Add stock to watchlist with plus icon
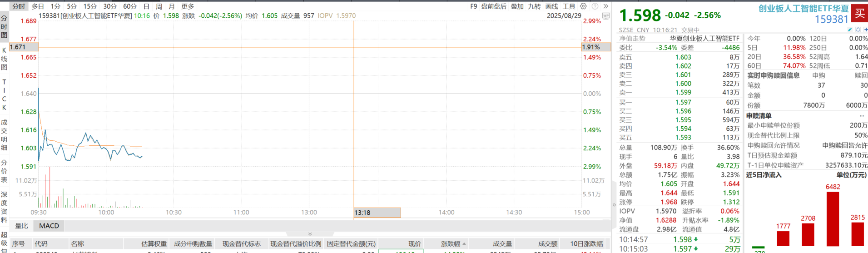Image resolution: width=868 pixels, height=253 pixels. (x=866, y=30)
